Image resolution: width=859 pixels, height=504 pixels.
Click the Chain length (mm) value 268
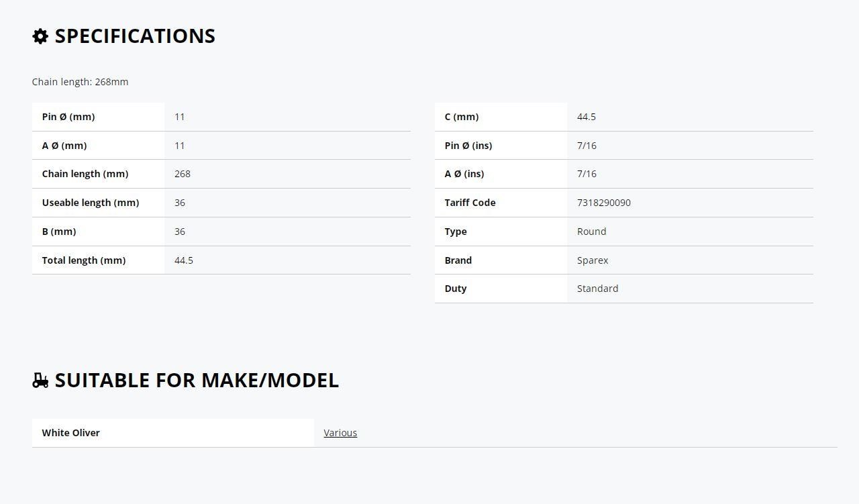183,174
